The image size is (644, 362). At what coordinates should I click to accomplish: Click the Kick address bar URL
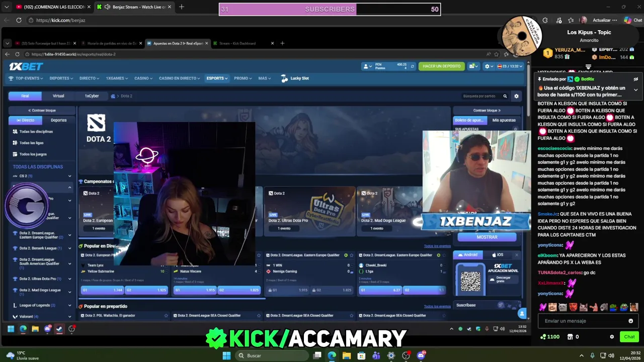click(x=60, y=20)
